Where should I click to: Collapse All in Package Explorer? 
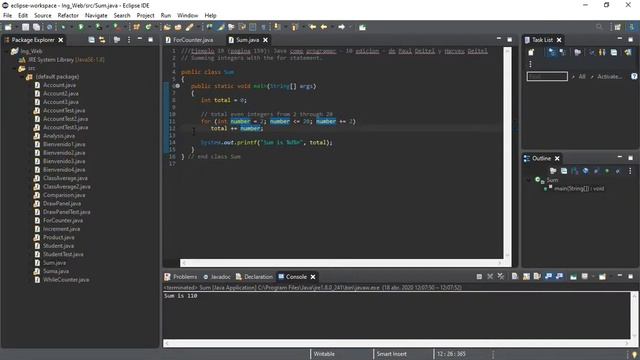tap(91, 40)
